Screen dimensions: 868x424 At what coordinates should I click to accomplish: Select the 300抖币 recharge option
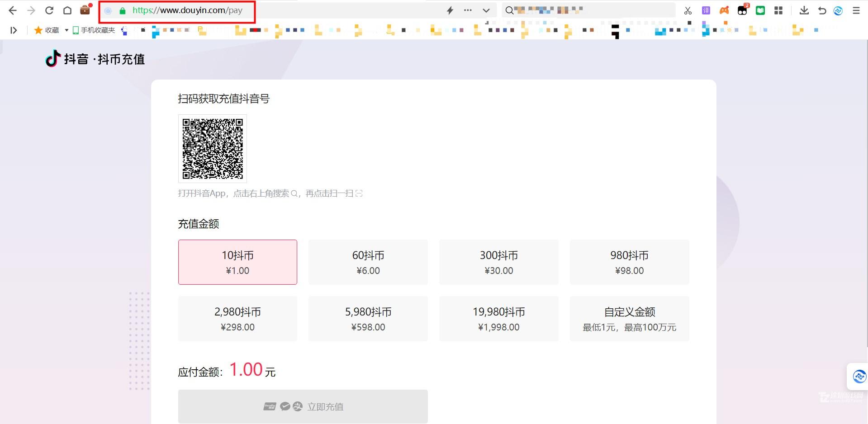(x=498, y=262)
